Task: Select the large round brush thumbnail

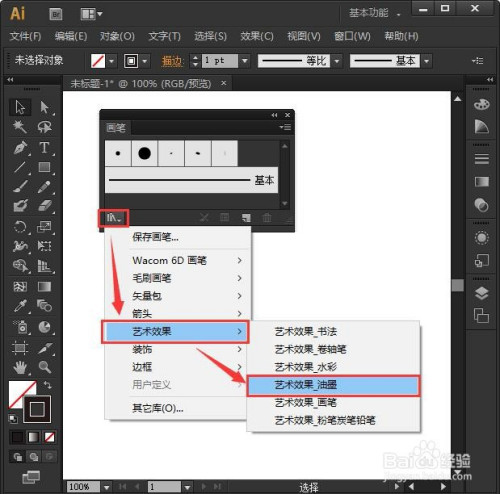Action: [x=144, y=153]
